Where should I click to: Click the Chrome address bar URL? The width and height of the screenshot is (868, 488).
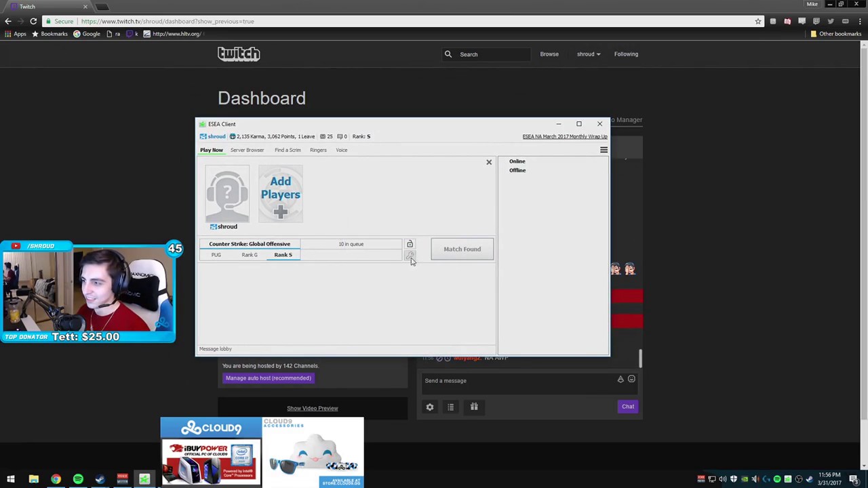point(167,21)
